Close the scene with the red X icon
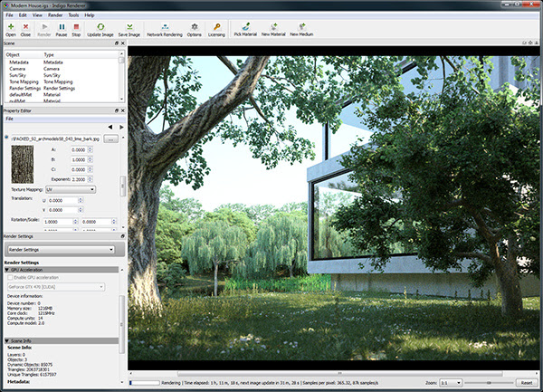This screenshot has width=543, height=392. [x=25, y=30]
